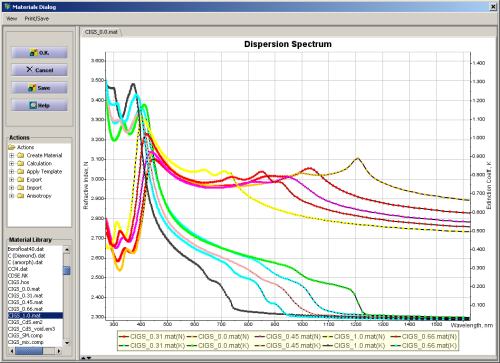Expand the Export node

[x=12, y=180]
